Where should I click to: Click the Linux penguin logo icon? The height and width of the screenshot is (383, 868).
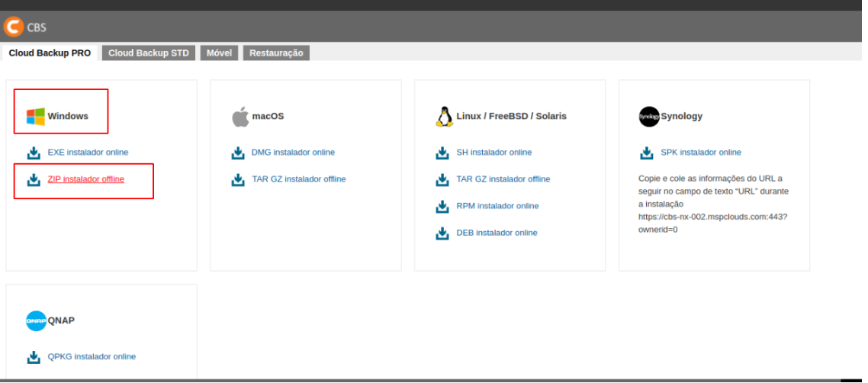[444, 116]
